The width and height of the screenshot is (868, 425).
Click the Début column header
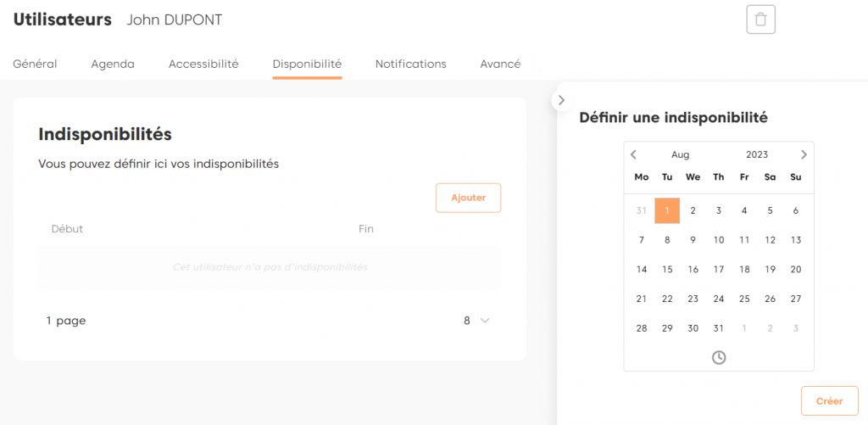(x=67, y=229)
